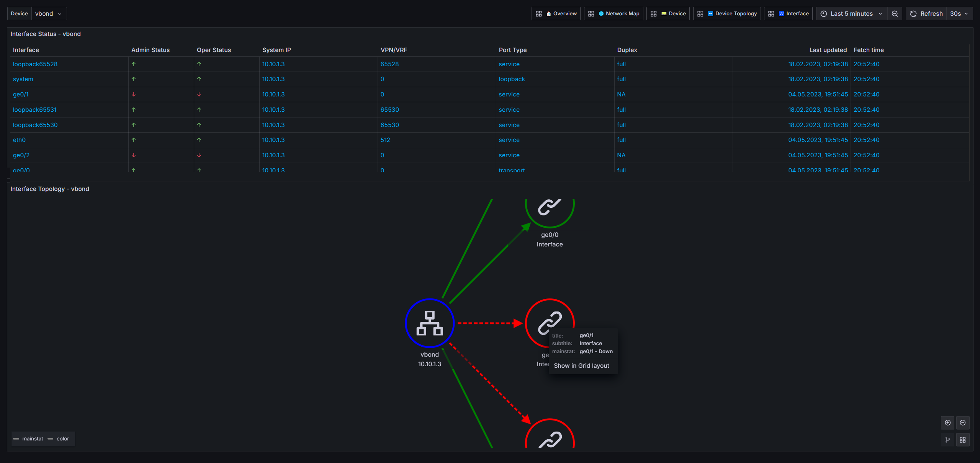
Task: Click the Interface Status - vbond panel title
Action: click(x=46, y=34)
